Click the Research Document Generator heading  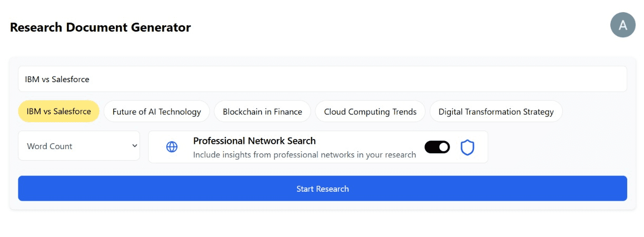(100, 27)
